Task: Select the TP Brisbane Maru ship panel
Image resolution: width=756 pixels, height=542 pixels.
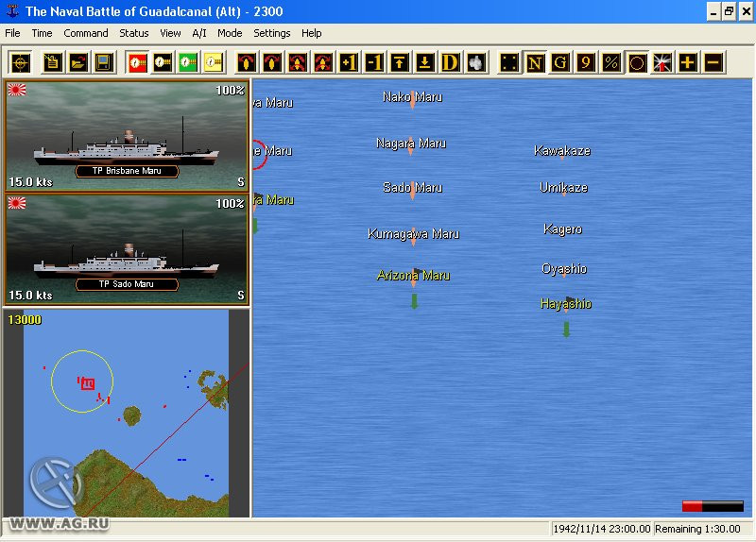Action: click(127, 136)
